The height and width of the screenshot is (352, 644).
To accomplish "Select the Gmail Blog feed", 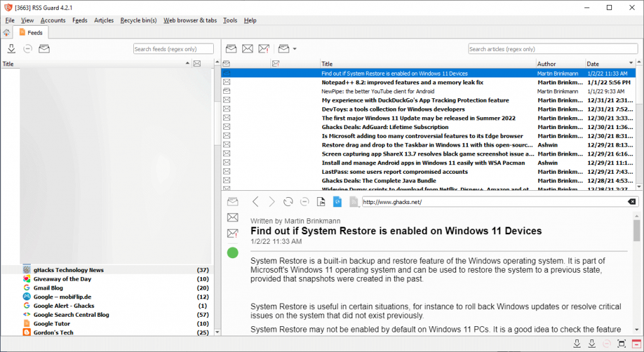I will tap(106, 288).
